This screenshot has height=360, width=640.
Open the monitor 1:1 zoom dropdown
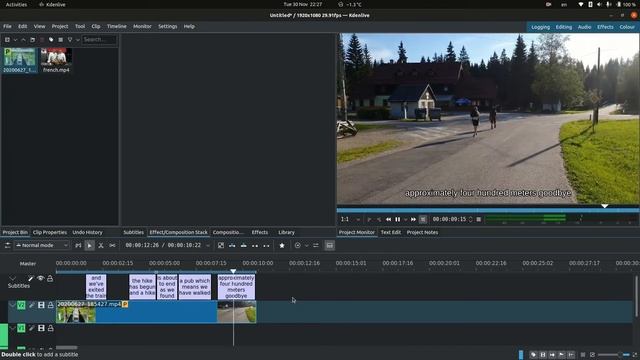[x=350, y=220]
